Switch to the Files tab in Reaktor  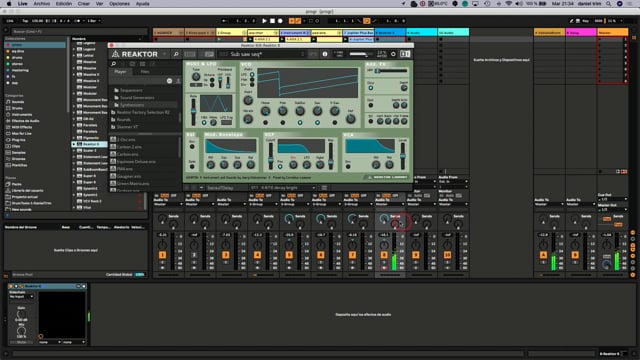144,72
